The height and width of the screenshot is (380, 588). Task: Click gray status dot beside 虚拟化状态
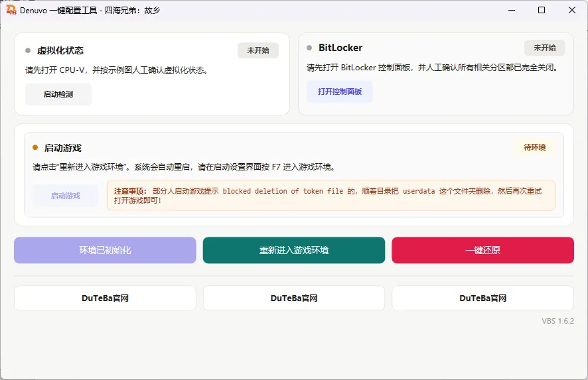point(28,50)
